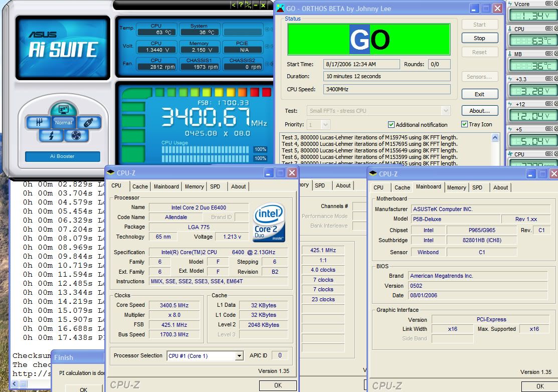Click the Ai Booster label bar in AI Suite
This screenshot has width=558, height=392.
63,156
